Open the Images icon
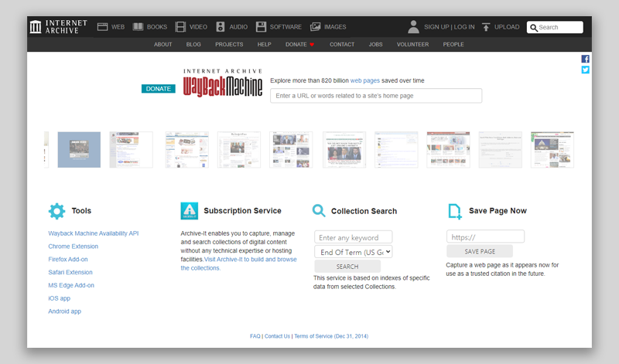This screenshot has width=619, height=364. [315, 27]
